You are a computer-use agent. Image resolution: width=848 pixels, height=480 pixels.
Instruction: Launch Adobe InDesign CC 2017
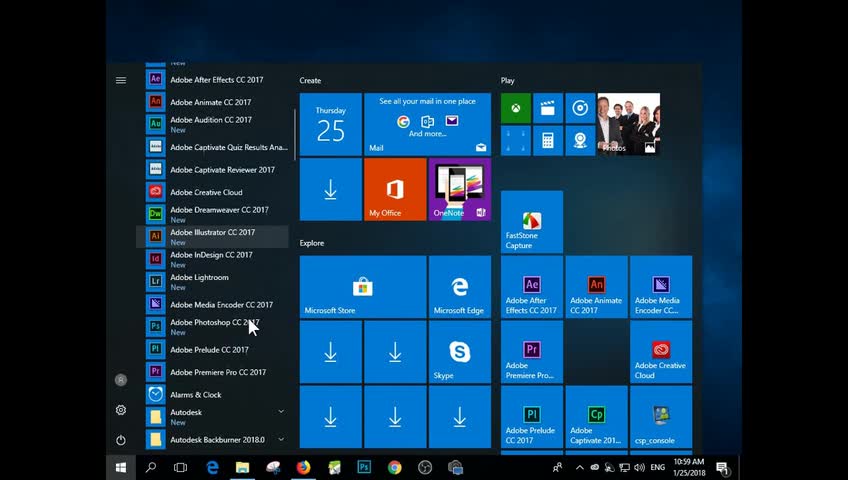click(212, 259)
